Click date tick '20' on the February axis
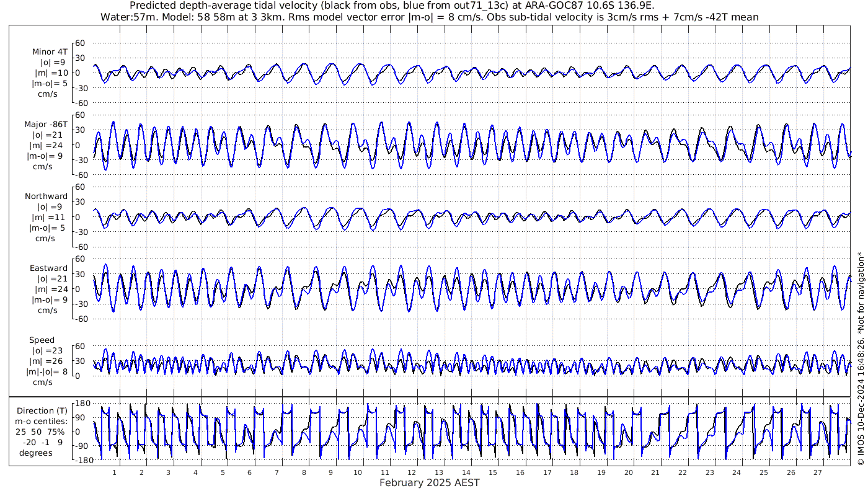This screenshot has height=496, width=868. tap(628, 472)
